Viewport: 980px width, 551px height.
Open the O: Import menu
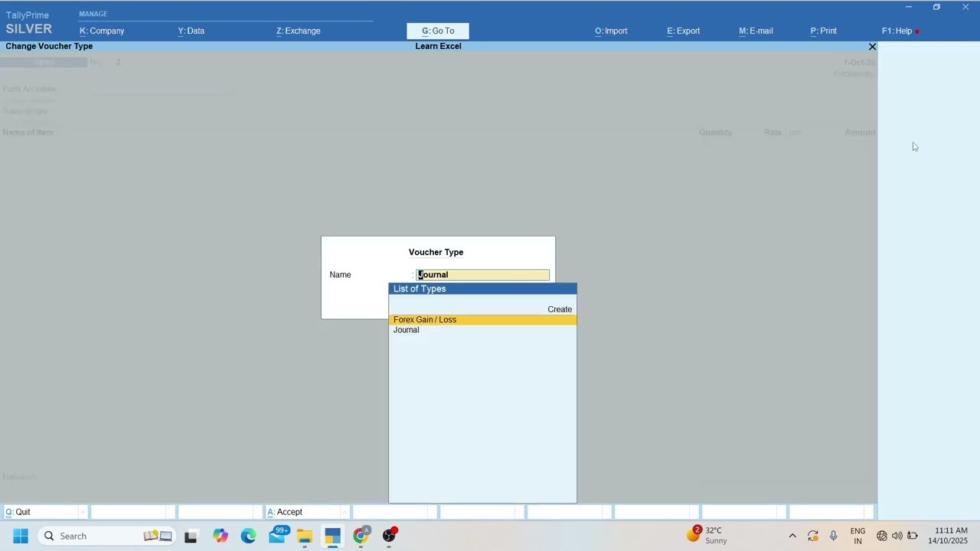pos(611,31)
